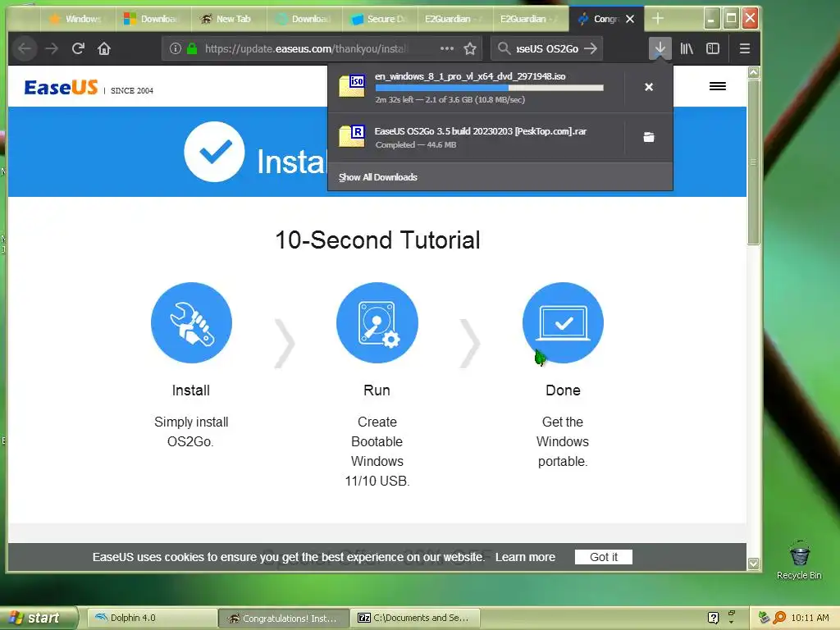Click the help question tray icon
The width and height of the screenshot is (840, 630).
713,618
